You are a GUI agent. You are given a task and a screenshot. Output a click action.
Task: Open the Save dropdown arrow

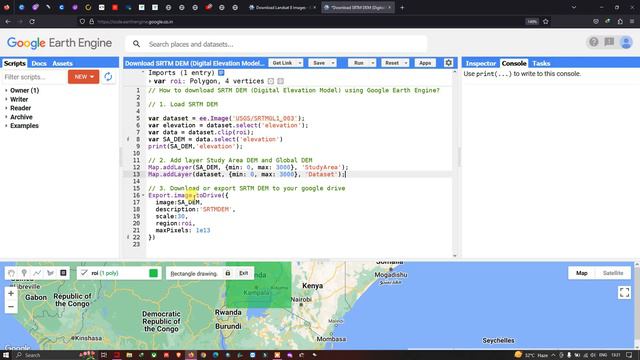pyautogui.click(x=333, y=63)
